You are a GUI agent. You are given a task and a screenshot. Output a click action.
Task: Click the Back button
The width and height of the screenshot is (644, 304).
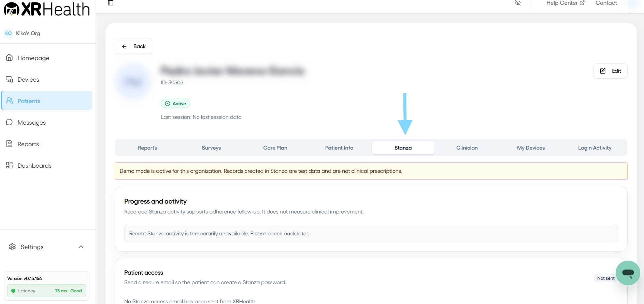point(133,46)
